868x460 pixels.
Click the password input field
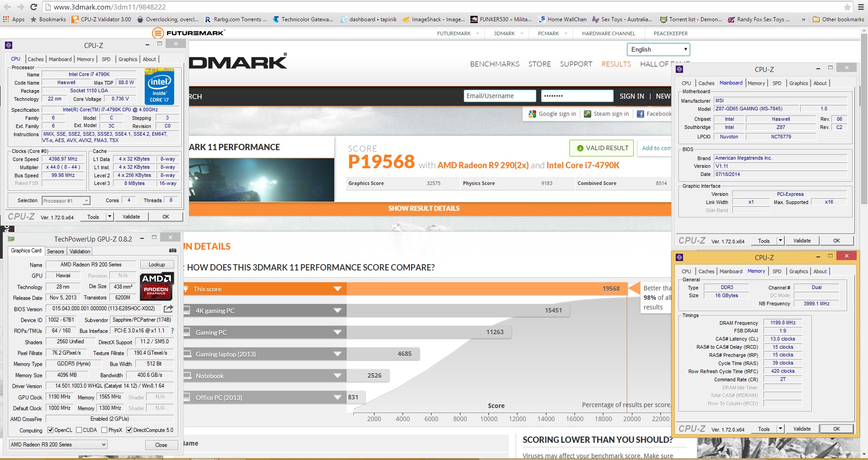pyautogui.click(x=577, y=96)
